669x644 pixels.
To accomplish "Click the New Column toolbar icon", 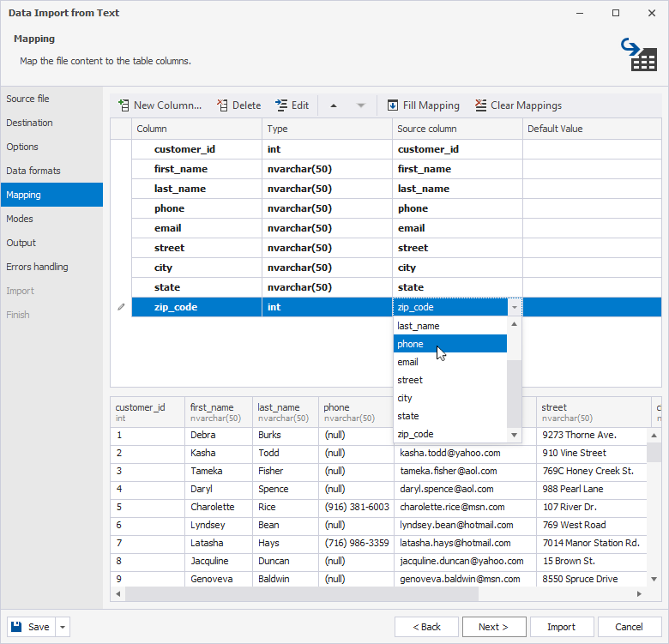I will point(124,105).
